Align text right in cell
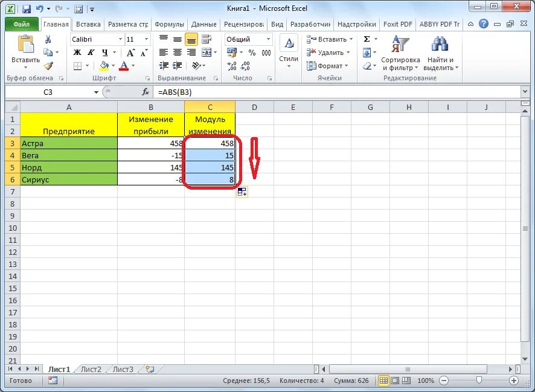Image resolution: width=535 pixels, height=392 pixels. click(191, 53)
